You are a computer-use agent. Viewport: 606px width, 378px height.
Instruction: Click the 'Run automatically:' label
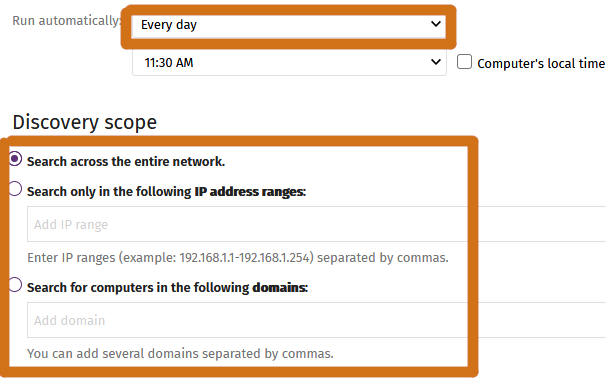[67, 20]
